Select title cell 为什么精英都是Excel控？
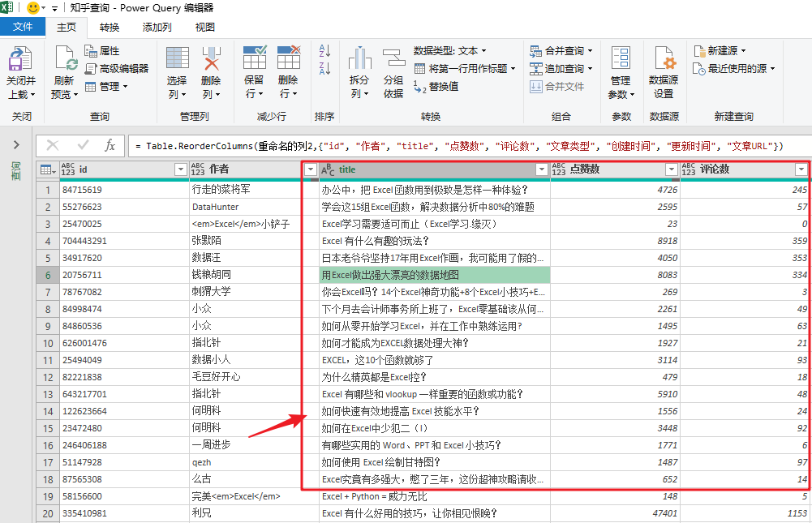This screenshot has width=812, height=523. tap(435, 377)
